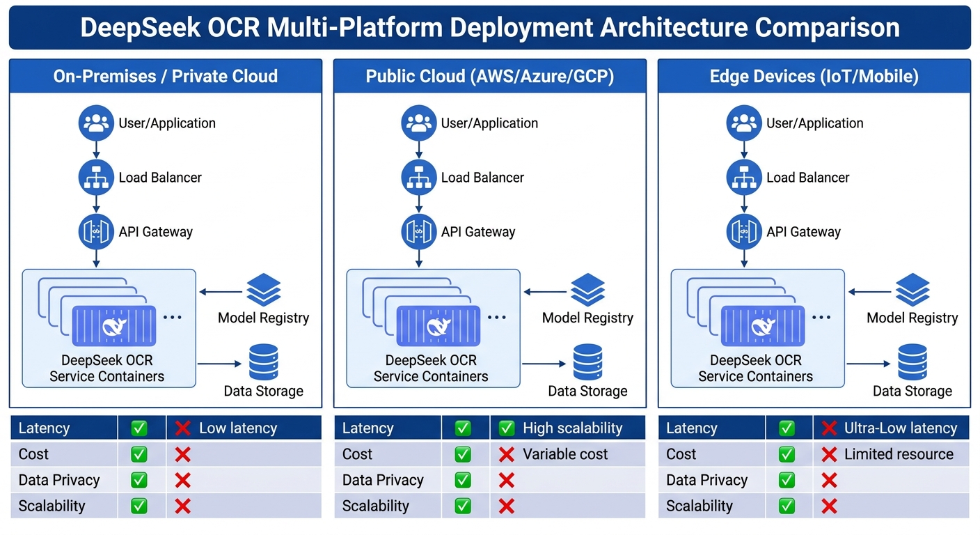Screen dimensions: 980x535
Task: Click the green check in Public Cloud Data Privacy row
Action: click(463, 480)
